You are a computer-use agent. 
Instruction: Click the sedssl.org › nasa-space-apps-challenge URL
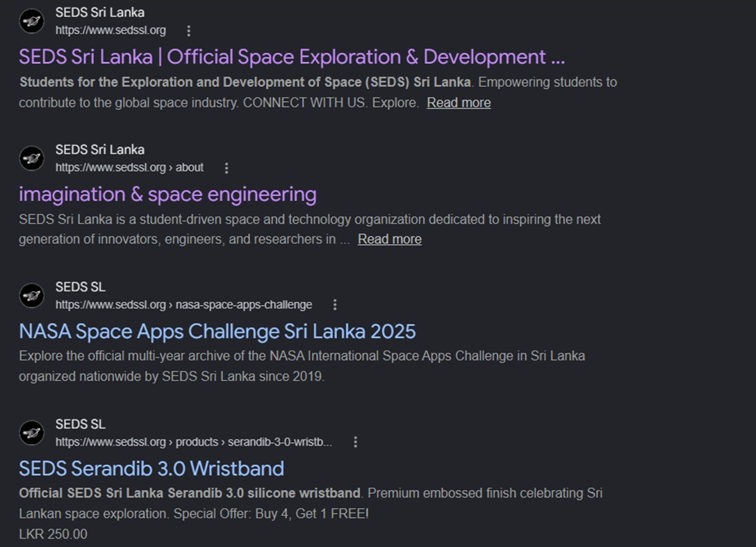183,305
